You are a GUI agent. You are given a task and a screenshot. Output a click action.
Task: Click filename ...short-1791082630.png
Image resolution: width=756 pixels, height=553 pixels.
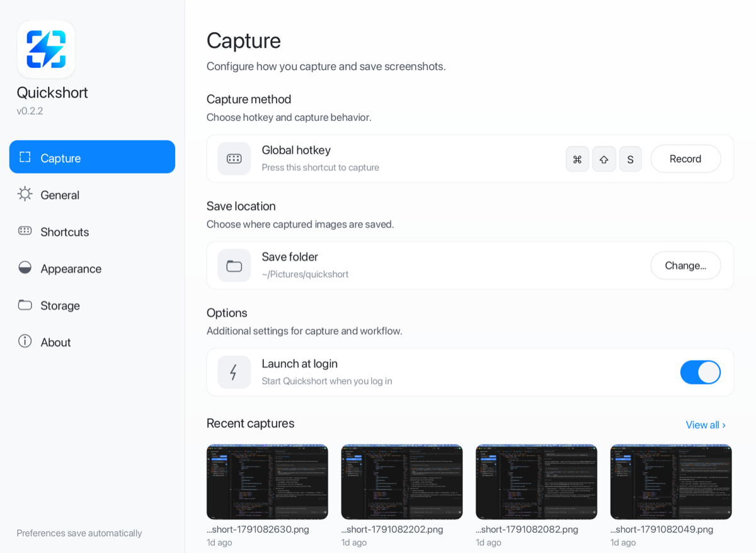coord(258,529)
